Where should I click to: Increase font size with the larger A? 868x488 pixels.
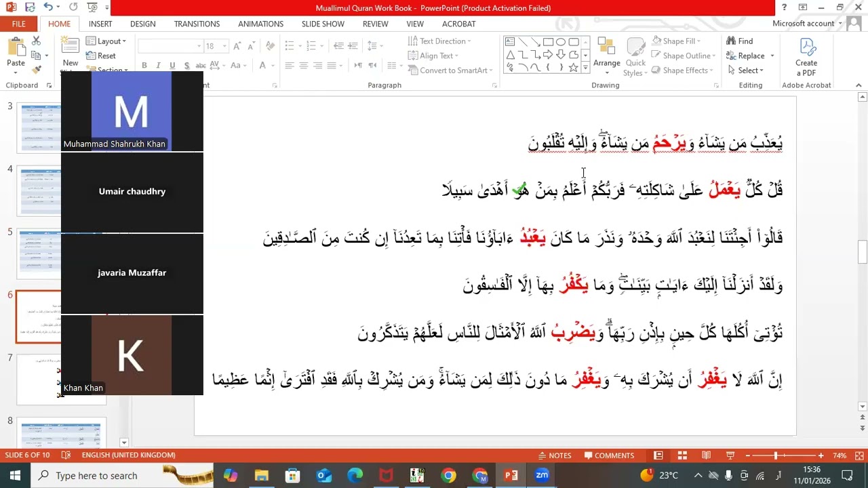click(x=237, y=46)
